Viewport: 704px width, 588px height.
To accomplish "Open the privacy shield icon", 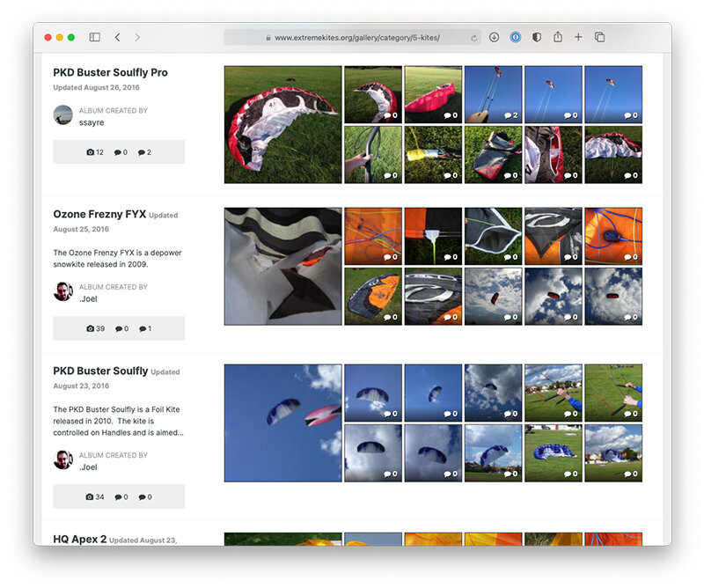I will (537, 37).
